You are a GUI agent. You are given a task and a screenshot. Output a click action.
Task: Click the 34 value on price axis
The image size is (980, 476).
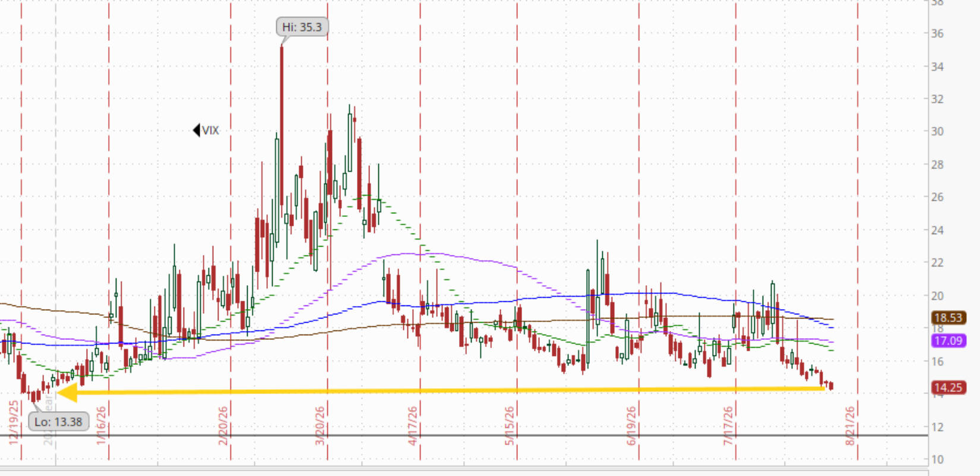click(937, 67)
